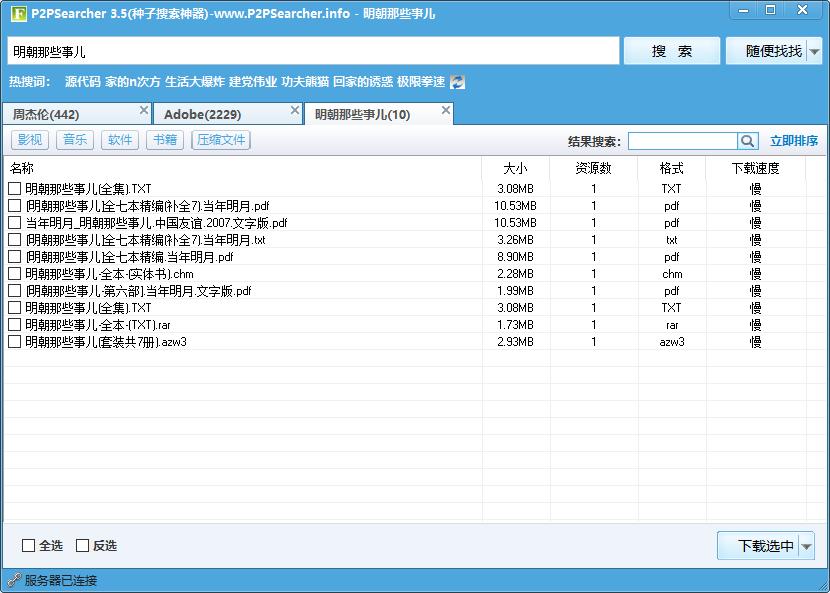This screenshot has width=830, height=593.
Task: Click hot word 功夫熊猫
Action: (x=305, y=82)
